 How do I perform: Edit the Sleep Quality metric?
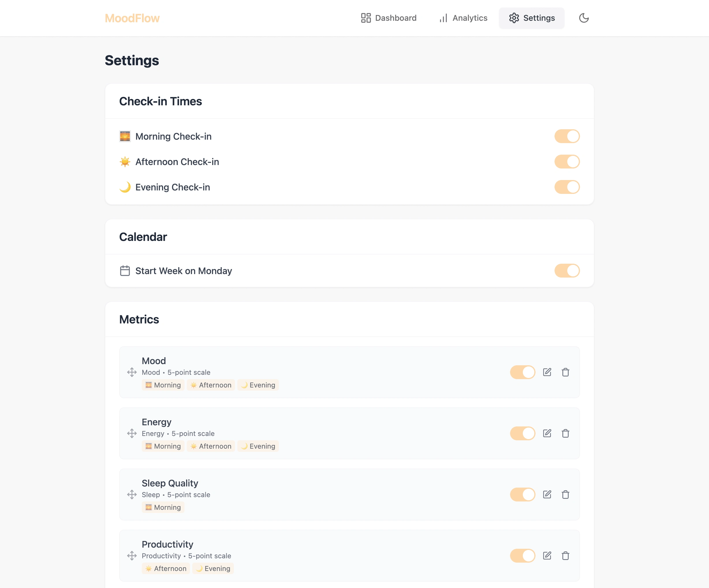[547, 495]
